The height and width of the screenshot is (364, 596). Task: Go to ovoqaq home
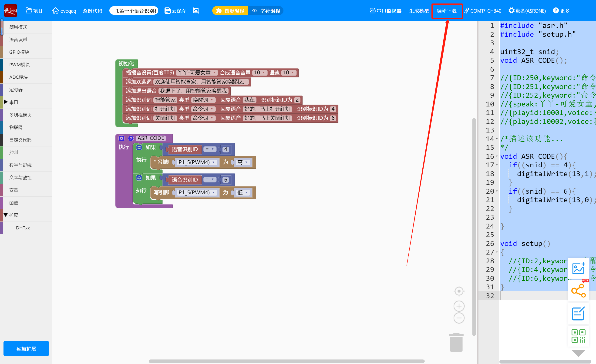click(x=64, y=11)
